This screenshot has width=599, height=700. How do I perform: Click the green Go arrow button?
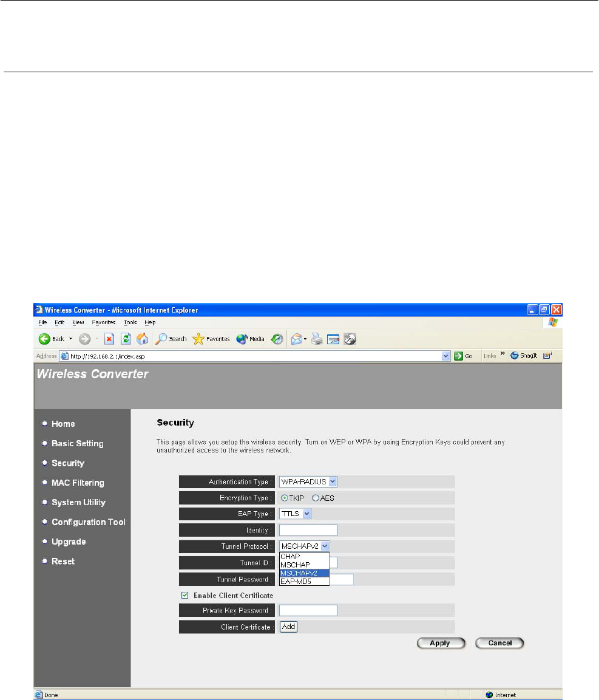(458, 356)
